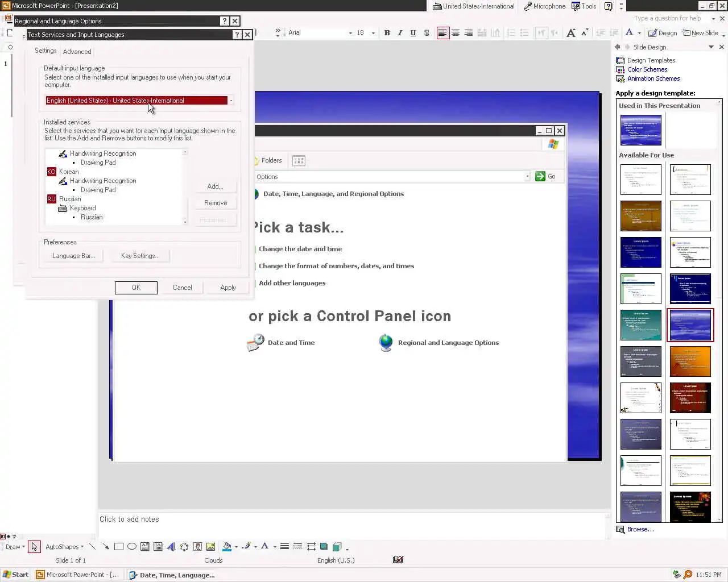This screenshot has height=582, width=728.
Task: Open 3-D Style options
Action: (337, 547)
